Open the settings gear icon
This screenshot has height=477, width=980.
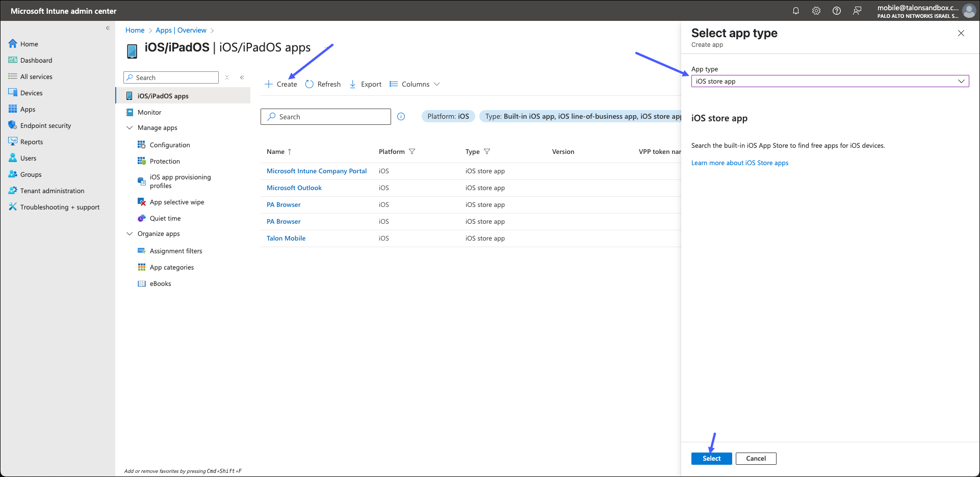[x=816, y=11]
